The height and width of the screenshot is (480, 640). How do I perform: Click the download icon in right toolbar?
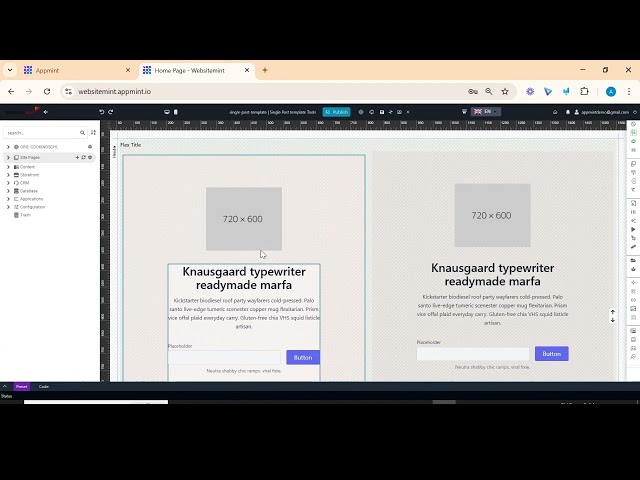pos(633,269)
